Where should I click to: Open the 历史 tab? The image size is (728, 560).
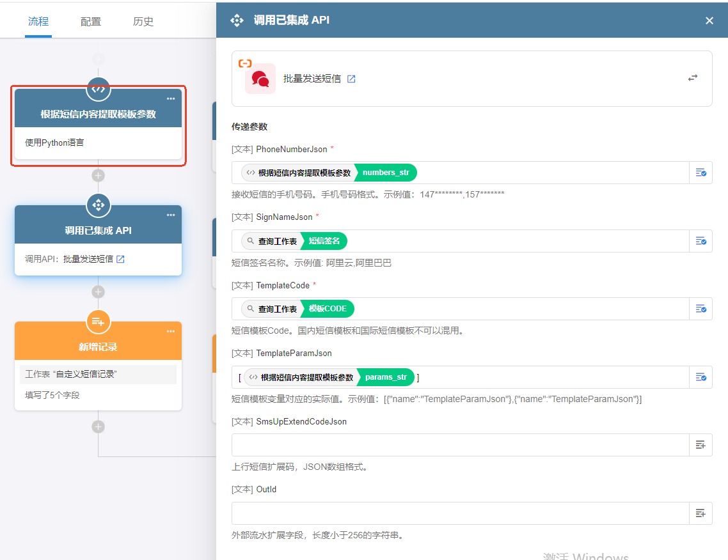(143, 21)
